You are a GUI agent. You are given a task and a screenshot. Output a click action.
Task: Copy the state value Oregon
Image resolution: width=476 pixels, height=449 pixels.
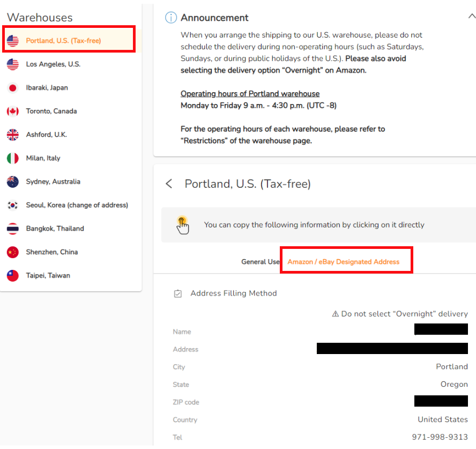point(453,385)
